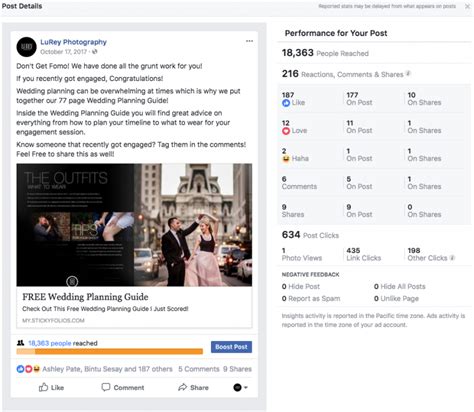Click the orange reach progress bar
This screenshot has width=474, height=412.
tap(110, 351)
